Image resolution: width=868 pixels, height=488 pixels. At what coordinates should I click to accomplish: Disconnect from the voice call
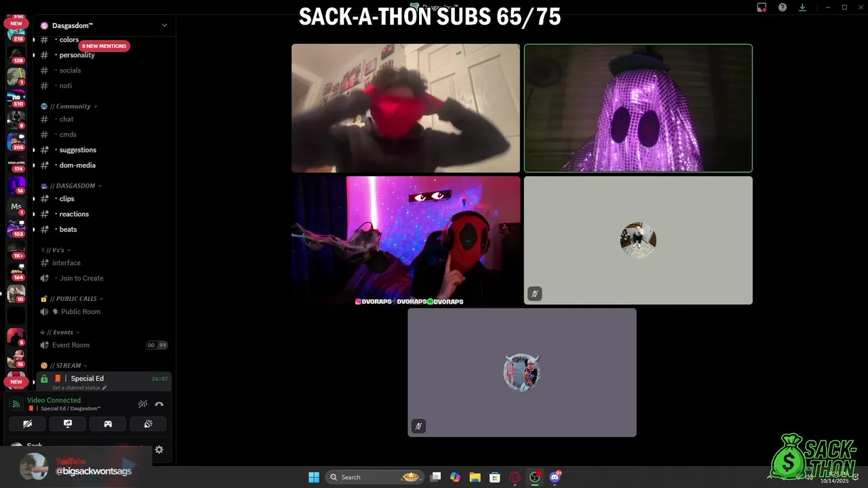click(x=159, y=404)
